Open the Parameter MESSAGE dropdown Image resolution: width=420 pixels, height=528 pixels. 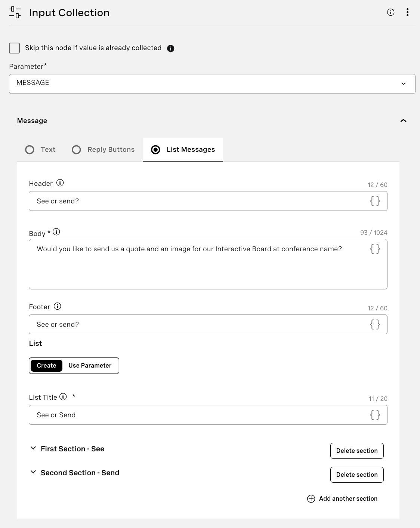[x=212, y=84]
